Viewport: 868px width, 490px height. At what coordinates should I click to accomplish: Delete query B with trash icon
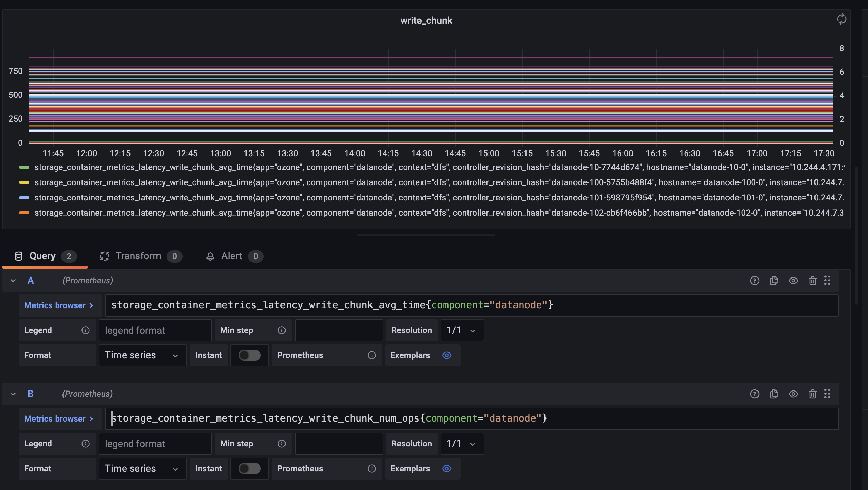tap(812, 394)
